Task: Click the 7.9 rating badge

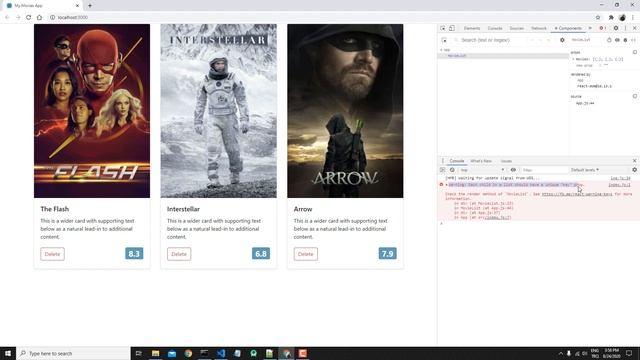Action: tap(387, 253)
